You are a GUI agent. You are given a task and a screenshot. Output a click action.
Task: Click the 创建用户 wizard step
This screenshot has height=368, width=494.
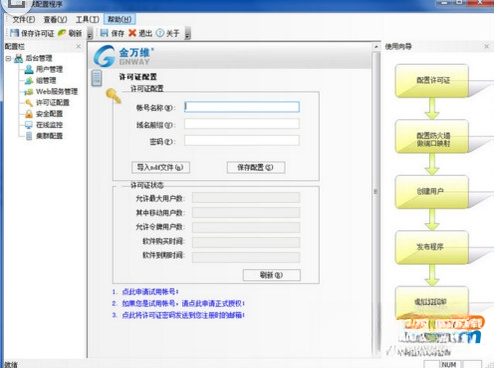tap(432, 192)
